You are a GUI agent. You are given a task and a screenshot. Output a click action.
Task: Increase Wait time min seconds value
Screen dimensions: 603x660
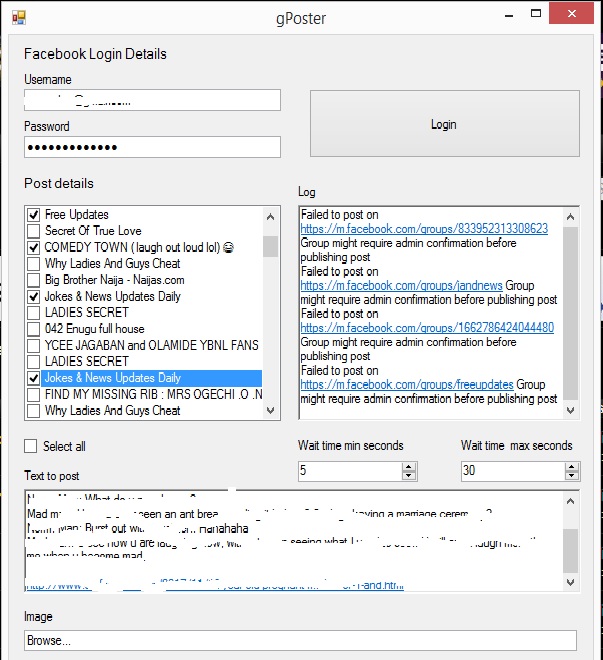409,467
